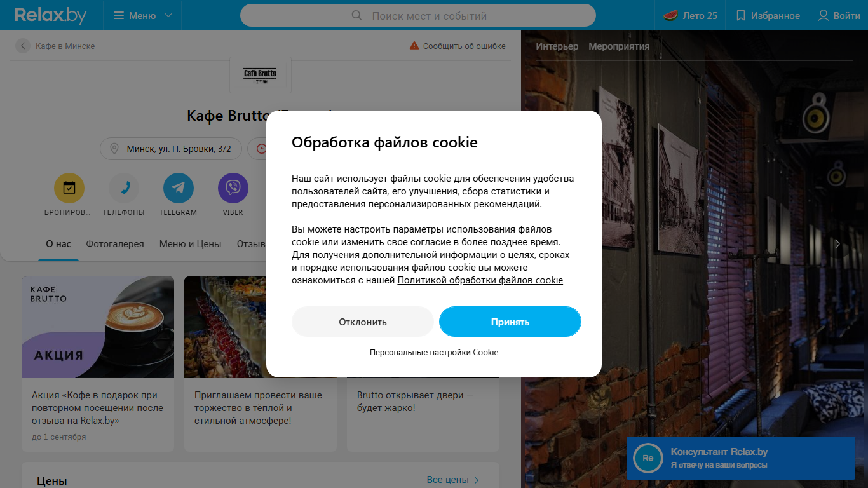868x488 pixels.
Task: Click the search field for places and events
Action: (418, 15)
